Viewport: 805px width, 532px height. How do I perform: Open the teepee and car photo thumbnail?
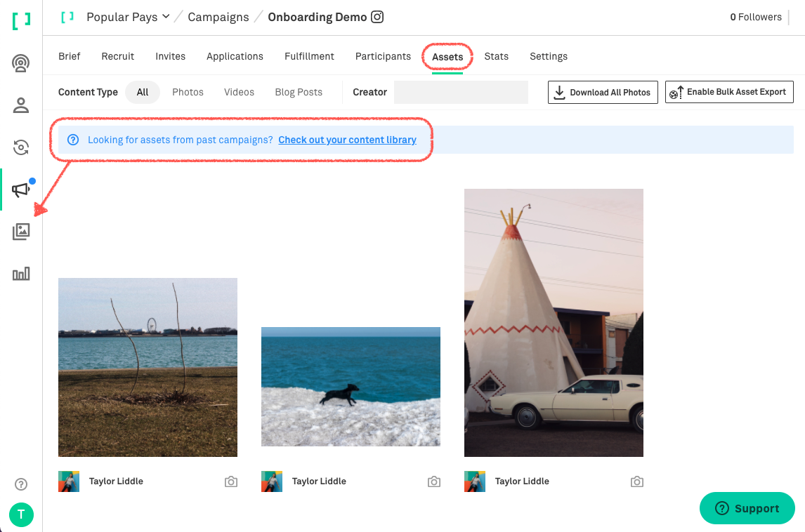pos(554,322)
